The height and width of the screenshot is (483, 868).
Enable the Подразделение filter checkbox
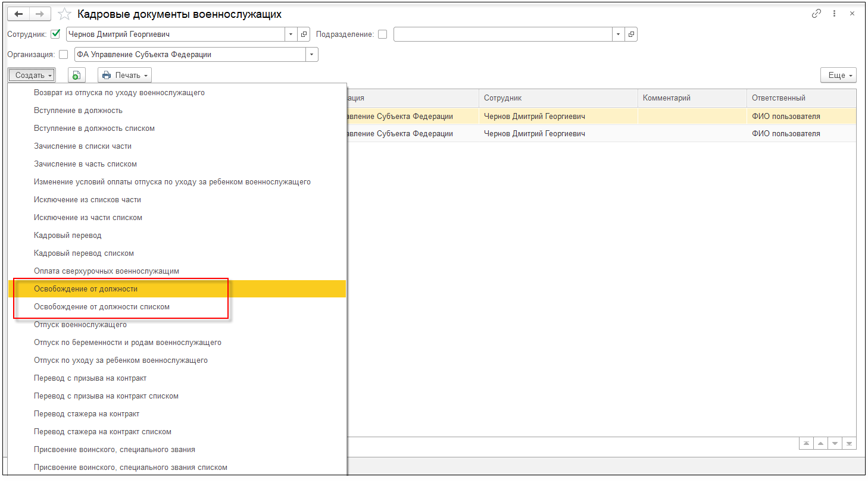click(x=382, y=34)
